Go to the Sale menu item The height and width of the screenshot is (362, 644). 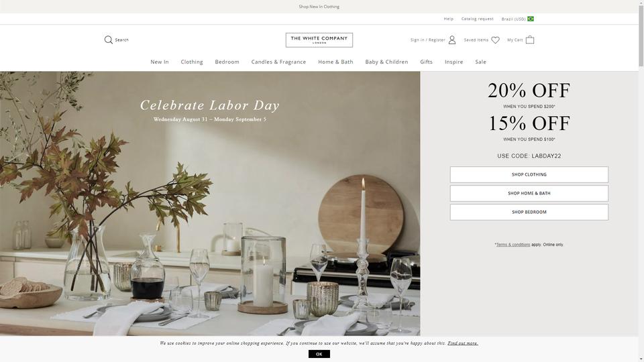point(480,62)
